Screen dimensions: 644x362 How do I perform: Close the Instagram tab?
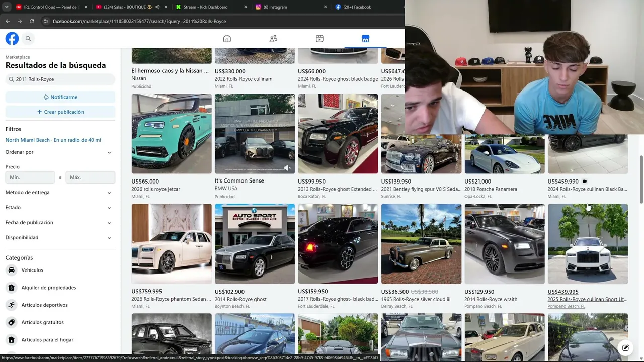tap(325, 7)
